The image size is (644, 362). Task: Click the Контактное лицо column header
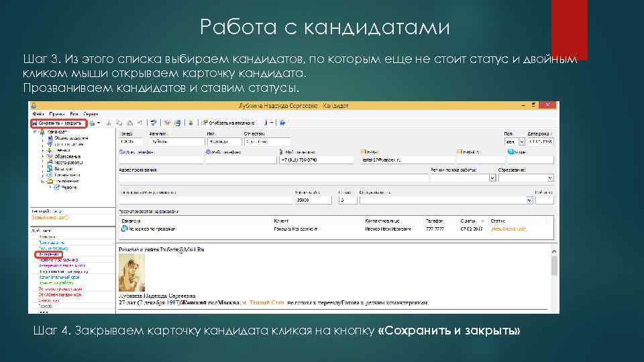382,221
